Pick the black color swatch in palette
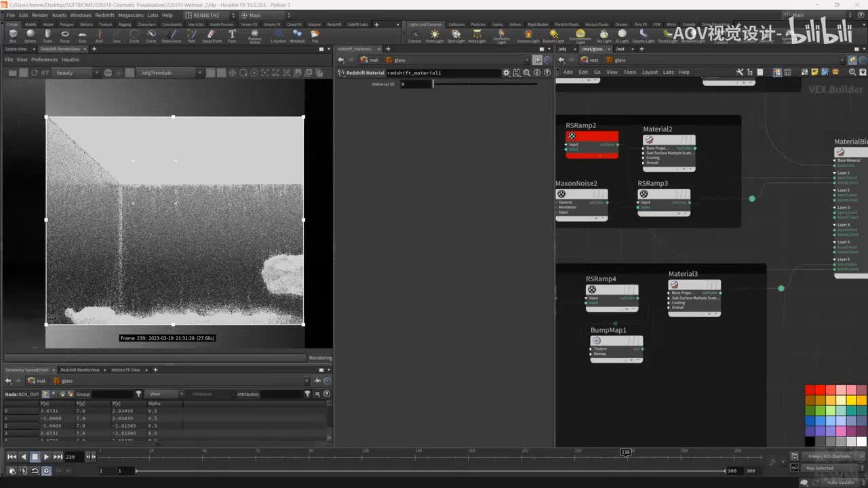 click(810, 441)
